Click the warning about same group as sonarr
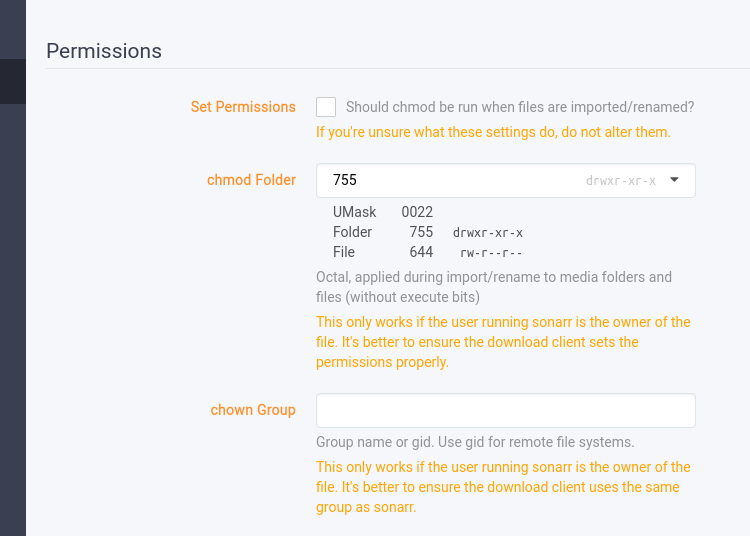Image resolution: width=750 pixels, height=536 pixels. pos(503,487)
